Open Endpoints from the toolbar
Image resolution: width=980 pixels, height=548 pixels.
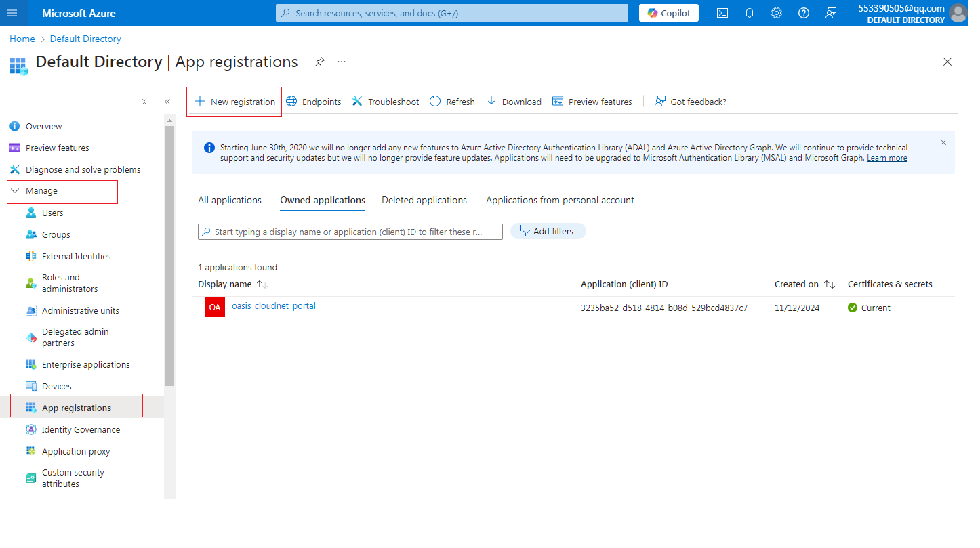(314, 102)
